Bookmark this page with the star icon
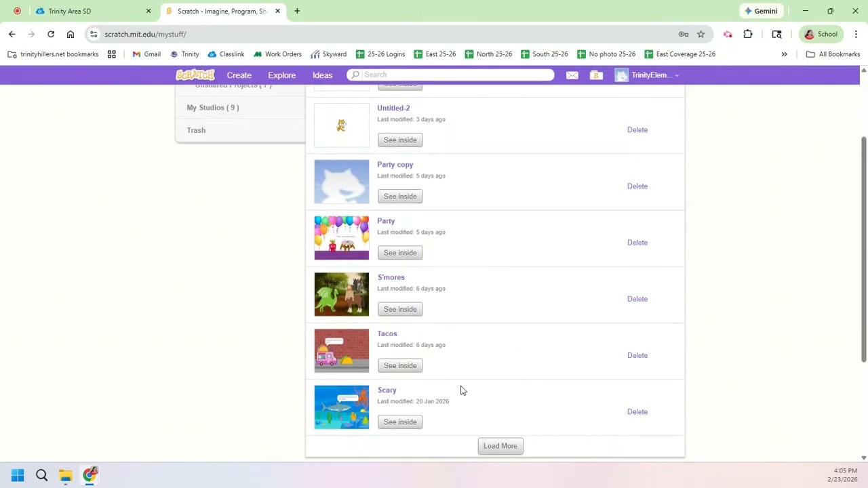 click(701, 34)
